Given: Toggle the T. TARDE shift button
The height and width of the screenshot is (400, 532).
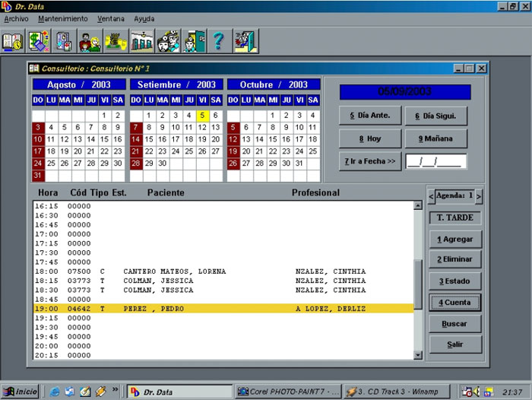Looking at the screenshot, I should [x=454, y=217].
